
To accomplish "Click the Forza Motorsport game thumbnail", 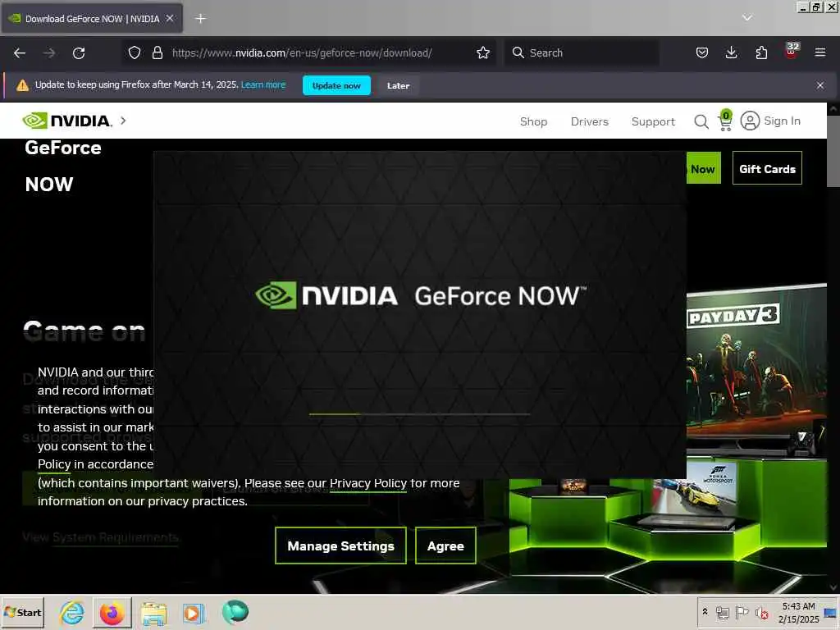I will tap(696, 491).
